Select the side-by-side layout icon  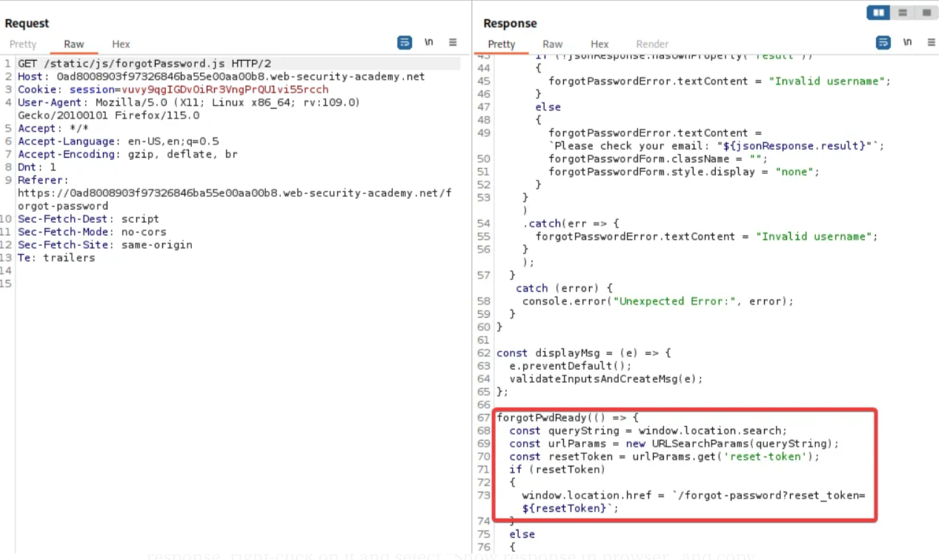879,13
